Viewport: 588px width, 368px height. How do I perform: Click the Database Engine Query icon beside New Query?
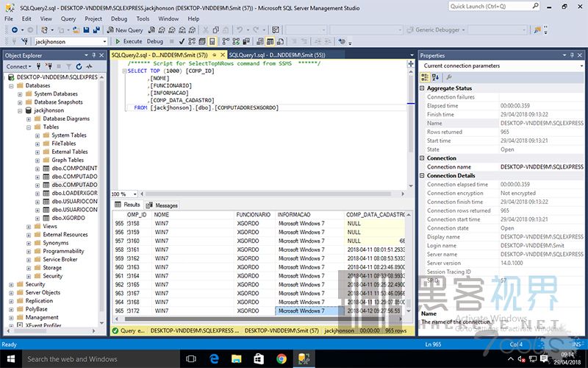151,29
